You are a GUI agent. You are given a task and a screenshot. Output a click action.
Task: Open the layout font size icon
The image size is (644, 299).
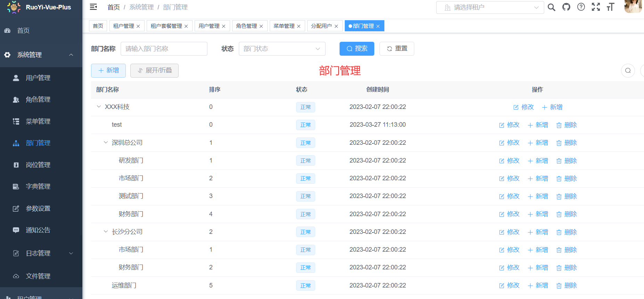tap(611, 7)
